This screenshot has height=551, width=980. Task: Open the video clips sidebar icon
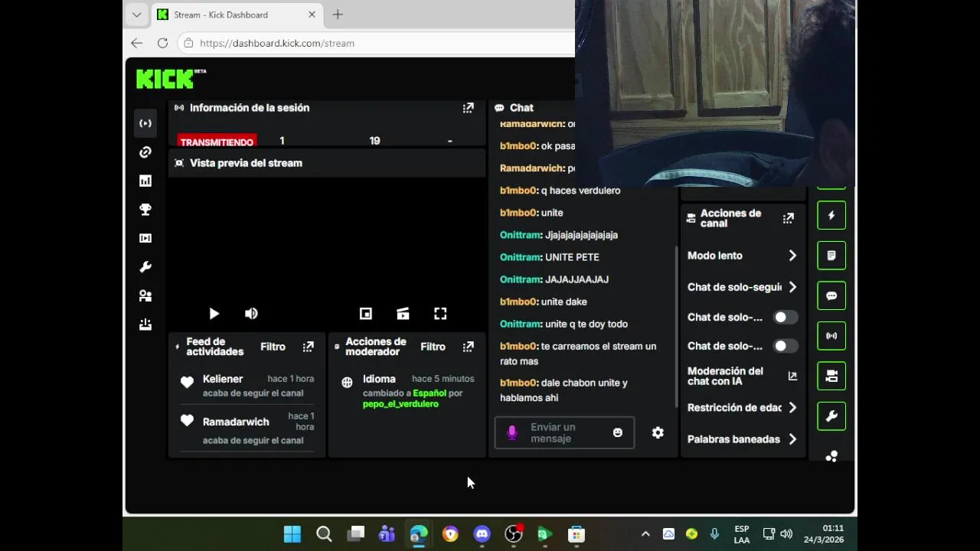coord(145,238)
